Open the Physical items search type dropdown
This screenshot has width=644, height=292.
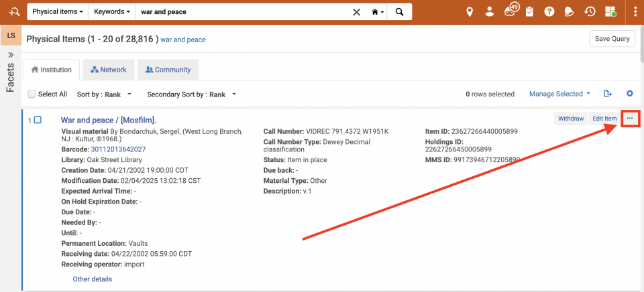[x=58, y=12]
